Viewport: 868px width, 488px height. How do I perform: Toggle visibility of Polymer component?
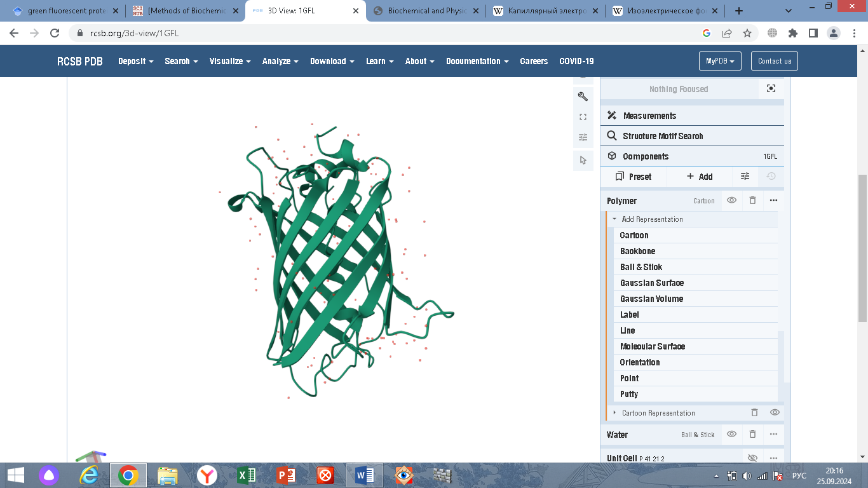(731, 200)
